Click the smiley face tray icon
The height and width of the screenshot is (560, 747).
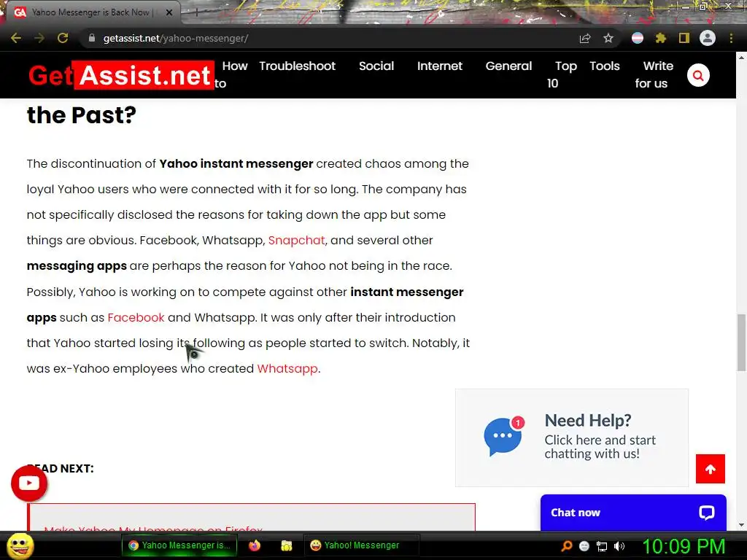(x=584, y=546)
